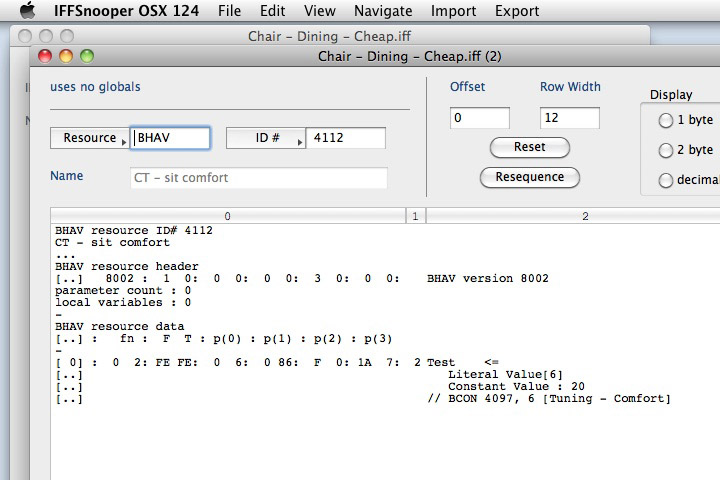Viewport: 720px width, 480px height.
Task: Zoom the Chair - Dining - Cheap.iff (2) window
Action: (87, 56)
